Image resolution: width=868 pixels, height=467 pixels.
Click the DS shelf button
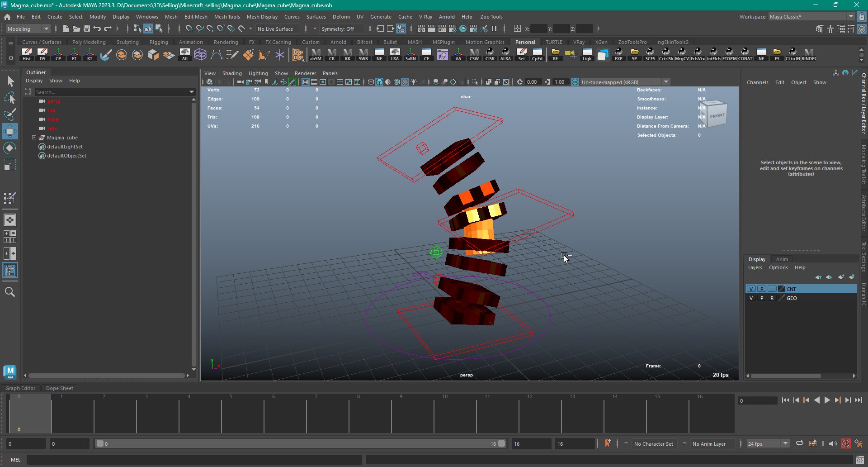42,54
